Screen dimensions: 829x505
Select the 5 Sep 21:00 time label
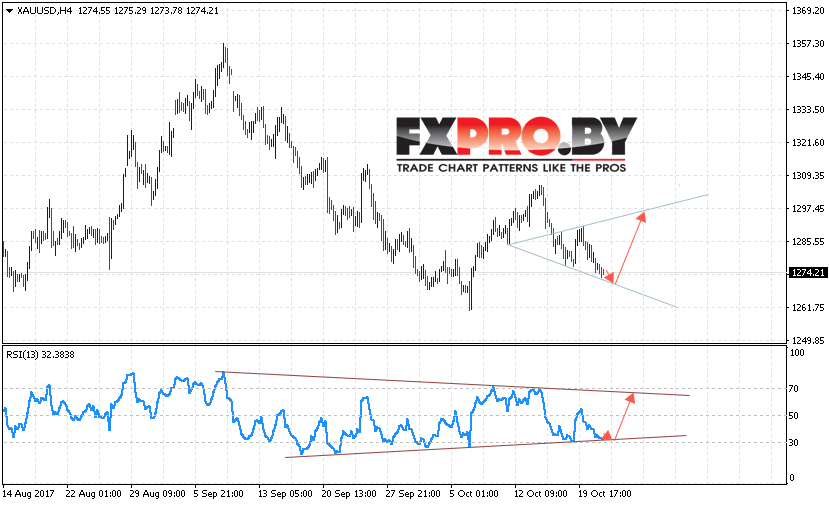pyautogui.click(x=219, y=494)
